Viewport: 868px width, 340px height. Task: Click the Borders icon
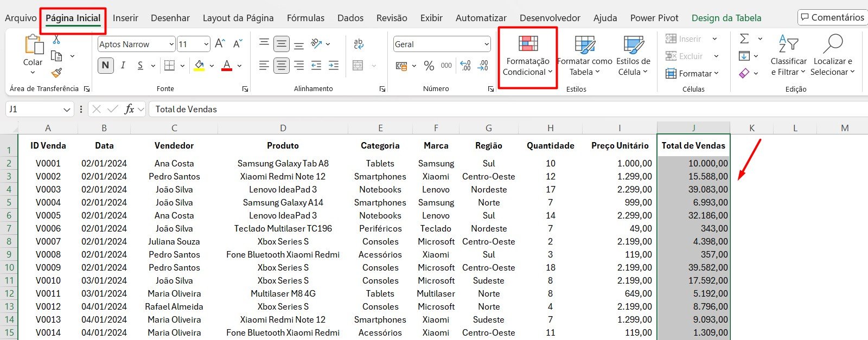coord(169,66)
